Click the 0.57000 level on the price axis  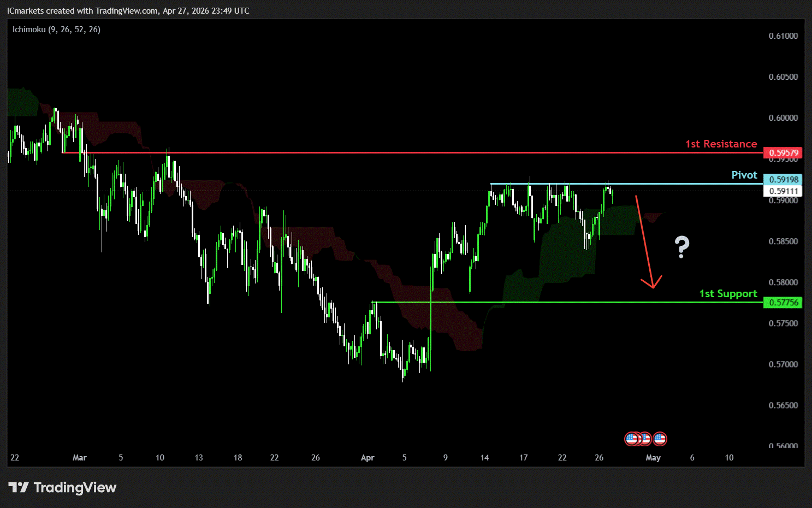(783, 364)
